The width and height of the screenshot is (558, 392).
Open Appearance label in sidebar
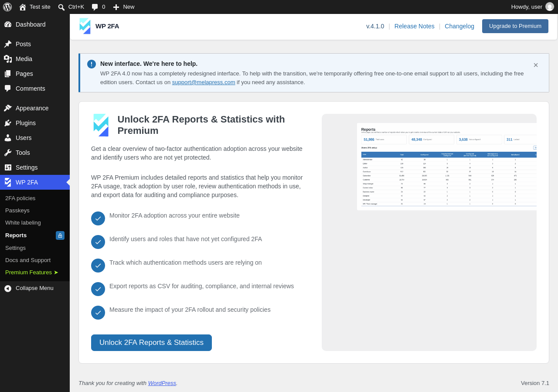(x=32, y=108)
